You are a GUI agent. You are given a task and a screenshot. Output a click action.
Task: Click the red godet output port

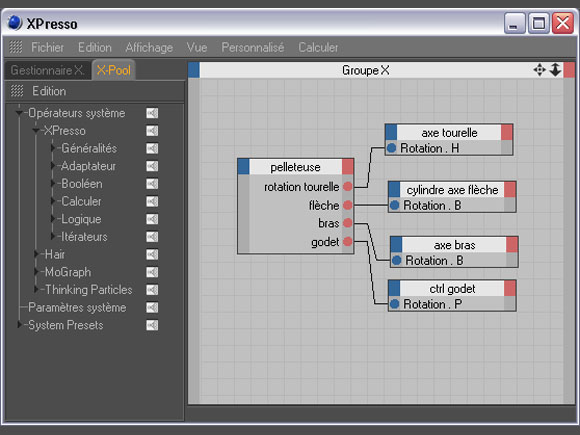(347, 242)
